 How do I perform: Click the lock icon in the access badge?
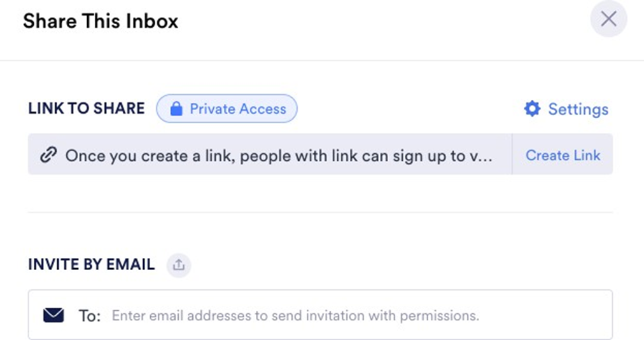pos(176,109)
